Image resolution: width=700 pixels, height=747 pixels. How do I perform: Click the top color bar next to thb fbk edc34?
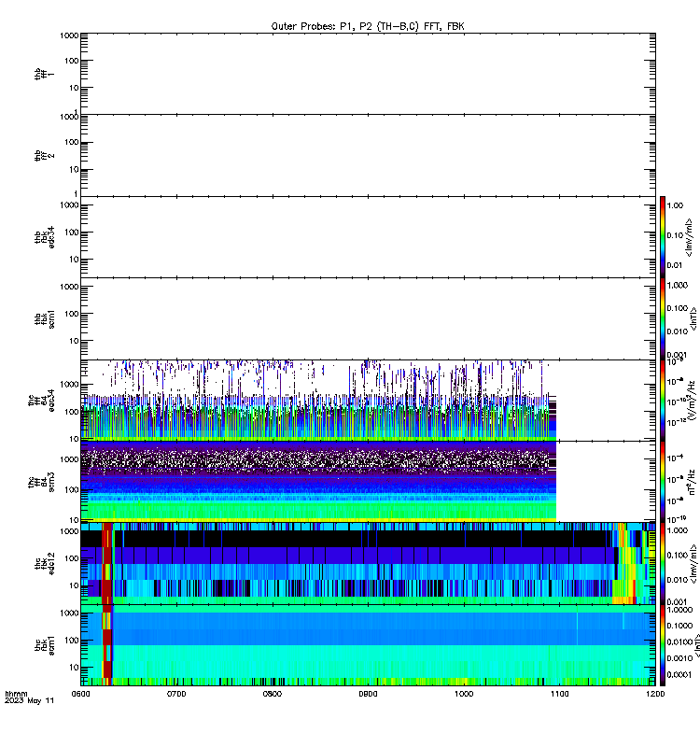coord(663,237)
